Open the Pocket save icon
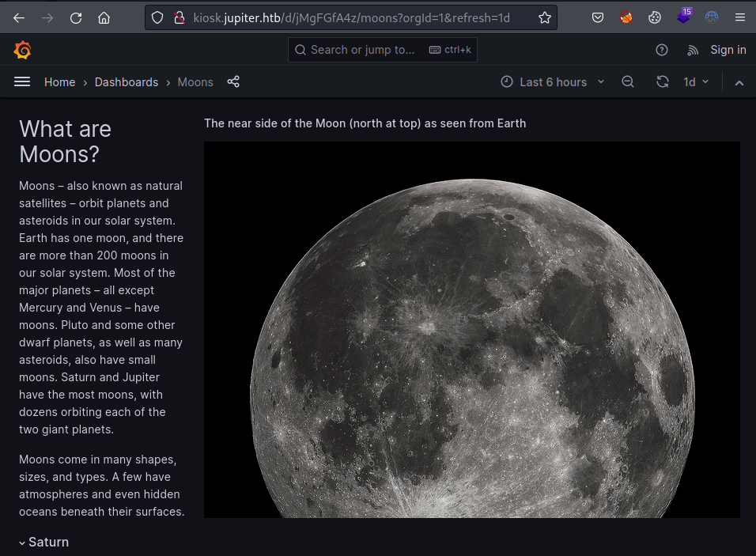The width and height of the screenshot is (756, 556). click(x=597, y=18)
